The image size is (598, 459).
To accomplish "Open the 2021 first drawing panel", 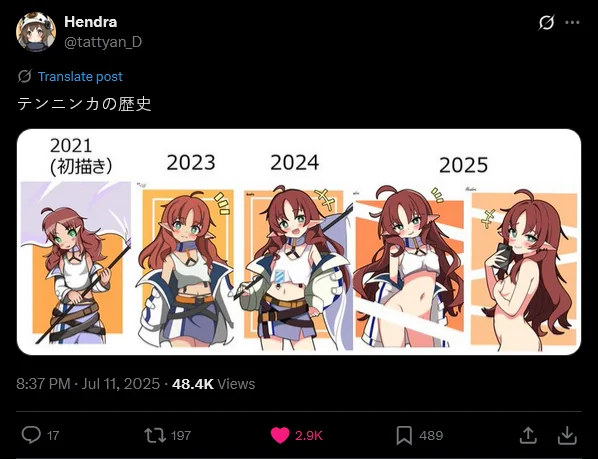I will (76, 263).
